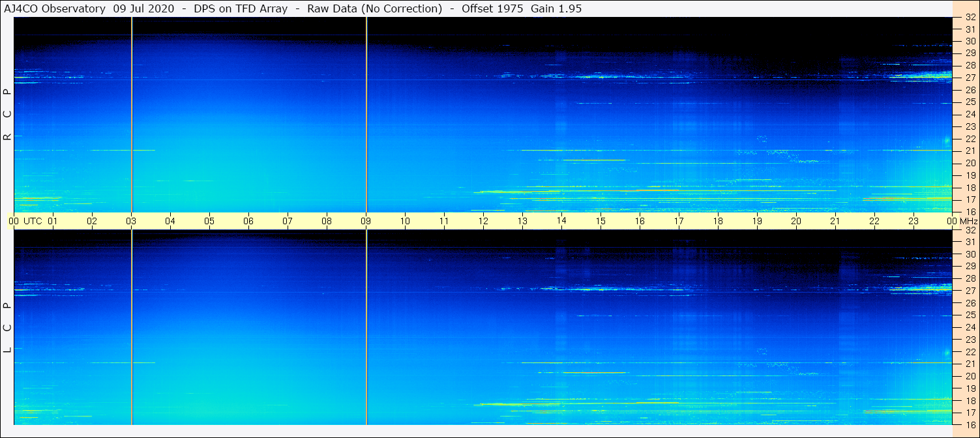Click the 'AJ4CO Observatory' title text

55,8
